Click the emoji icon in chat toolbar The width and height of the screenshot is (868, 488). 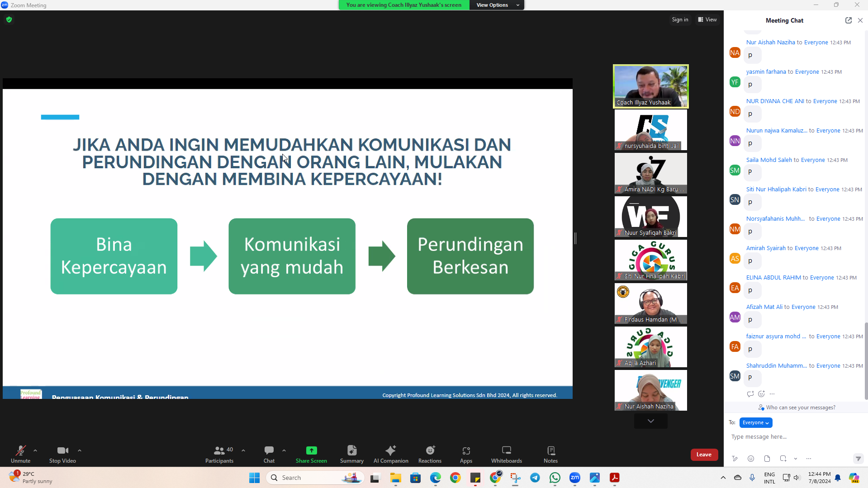point(751,459)
